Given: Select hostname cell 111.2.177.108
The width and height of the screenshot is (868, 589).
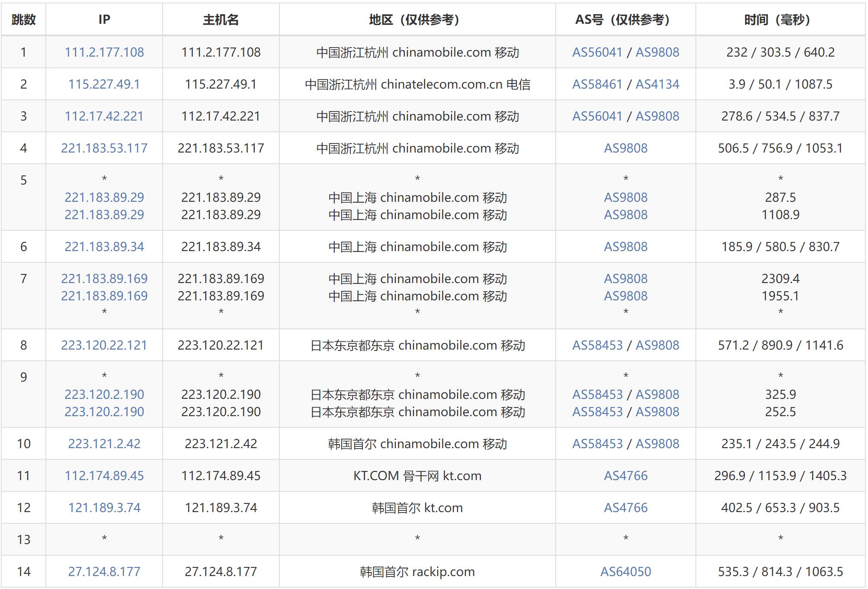Looking at the screenshot, I should [x=221, y=52].
